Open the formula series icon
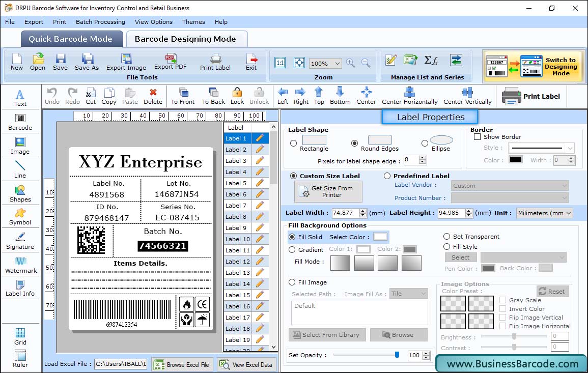 point(431,60)
